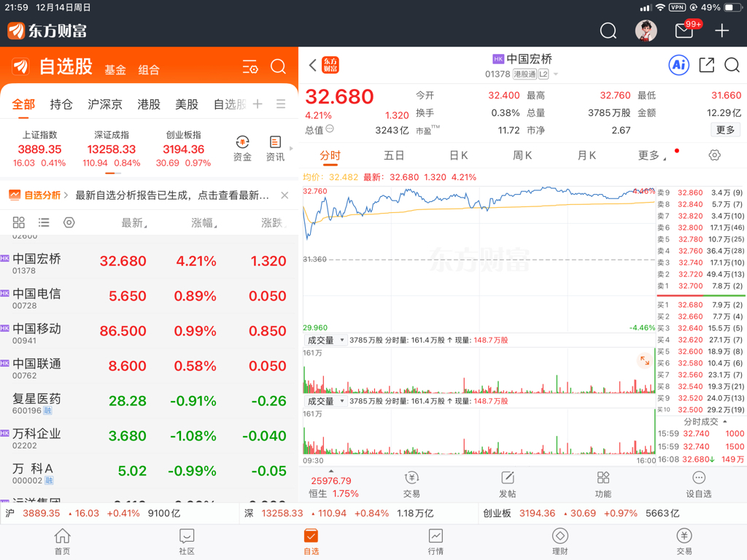Open 组合 section in orange header
This screenshot has width=747, height=560.
coord(149,70)
